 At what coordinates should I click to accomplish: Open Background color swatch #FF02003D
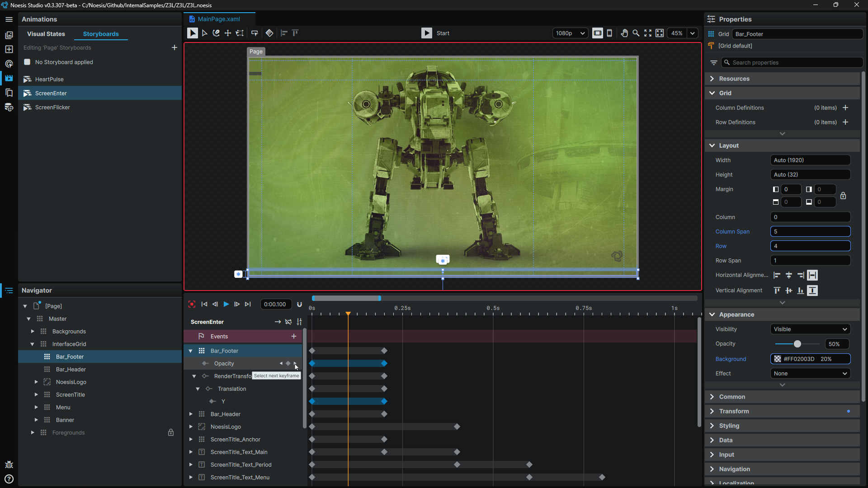[778, 359]
